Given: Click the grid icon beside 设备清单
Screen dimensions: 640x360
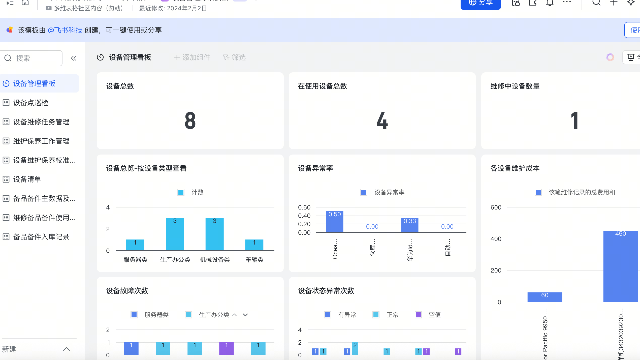Looking at the screenshot, I should pyautogui.click(x=6, y=179).
